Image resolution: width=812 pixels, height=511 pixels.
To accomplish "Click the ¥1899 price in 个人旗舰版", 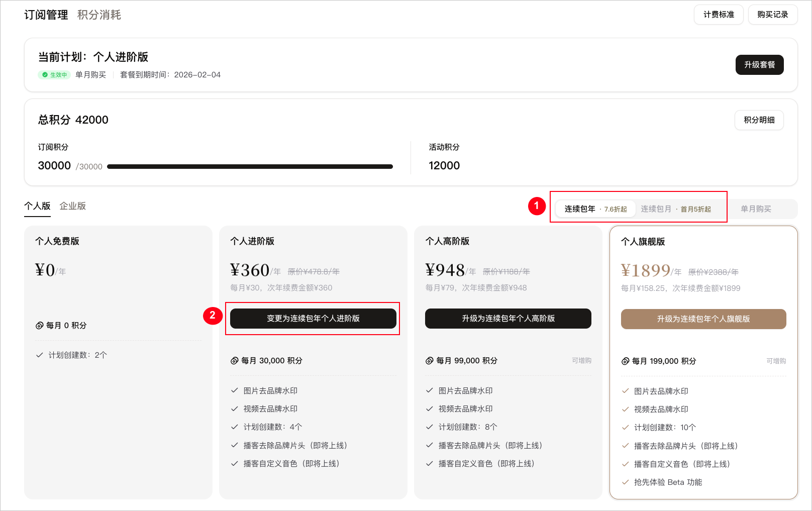I will (x=646, y=271).
